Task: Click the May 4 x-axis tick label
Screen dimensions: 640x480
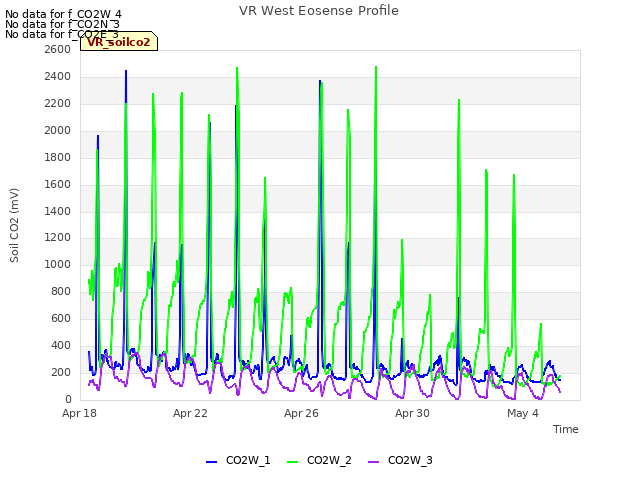Action: pos(523,413)
